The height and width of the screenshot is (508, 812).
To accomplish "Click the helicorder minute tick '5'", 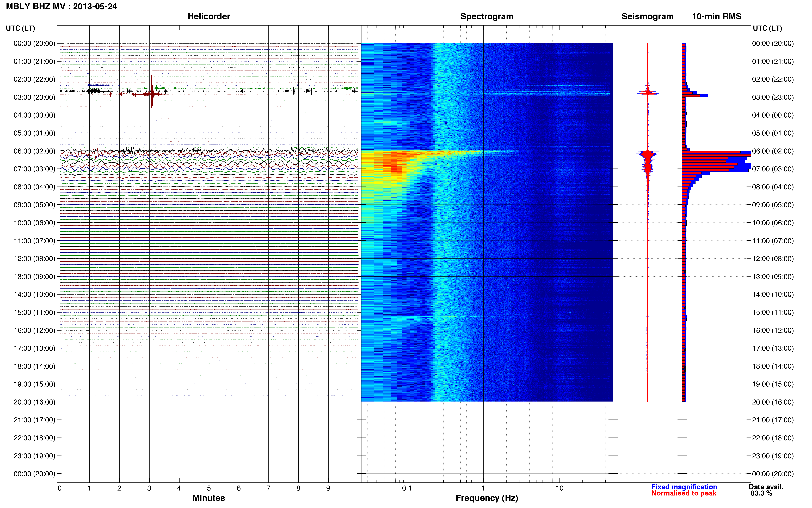I will click(x=209, y=488).
